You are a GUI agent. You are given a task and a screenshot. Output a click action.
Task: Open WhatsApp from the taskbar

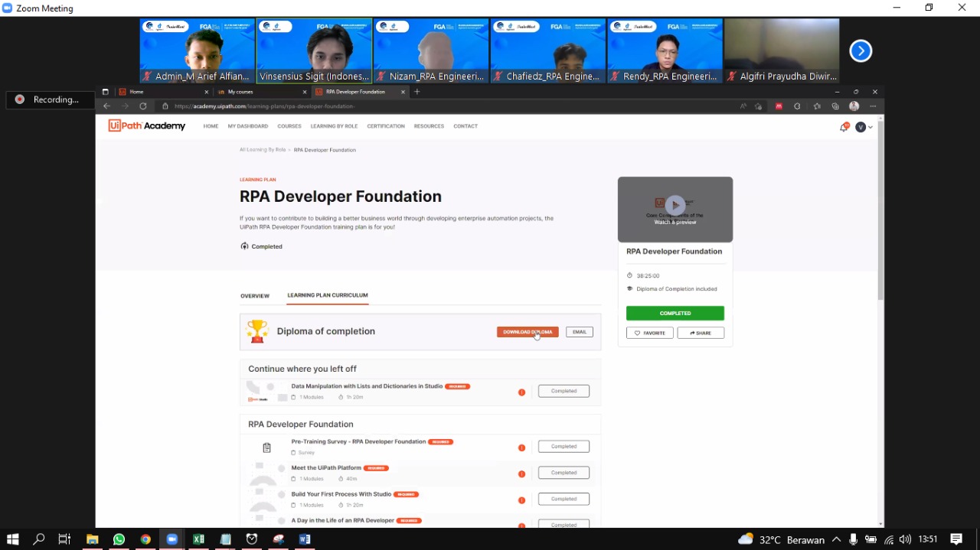[x=119, y=539]
